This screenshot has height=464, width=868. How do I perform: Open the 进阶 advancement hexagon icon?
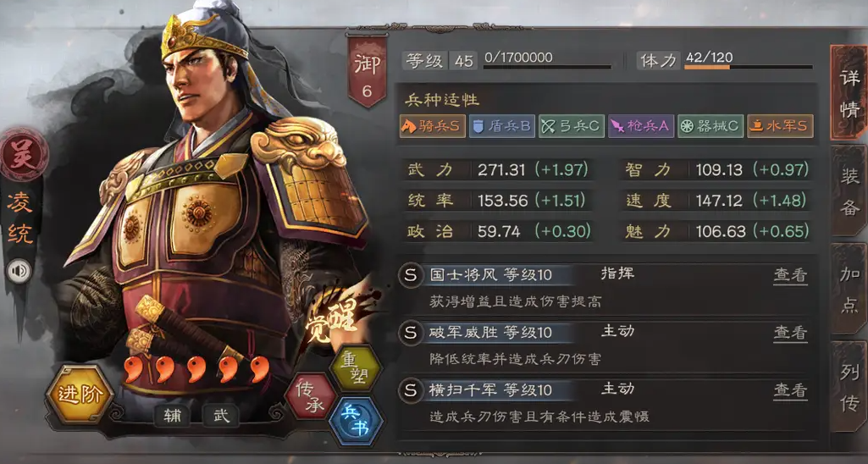(80, 395)
